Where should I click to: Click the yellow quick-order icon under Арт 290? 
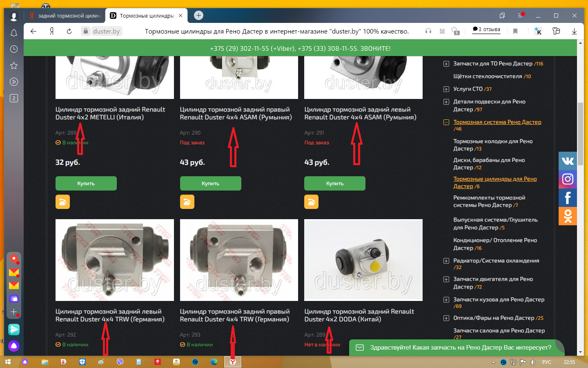[187, 202]
